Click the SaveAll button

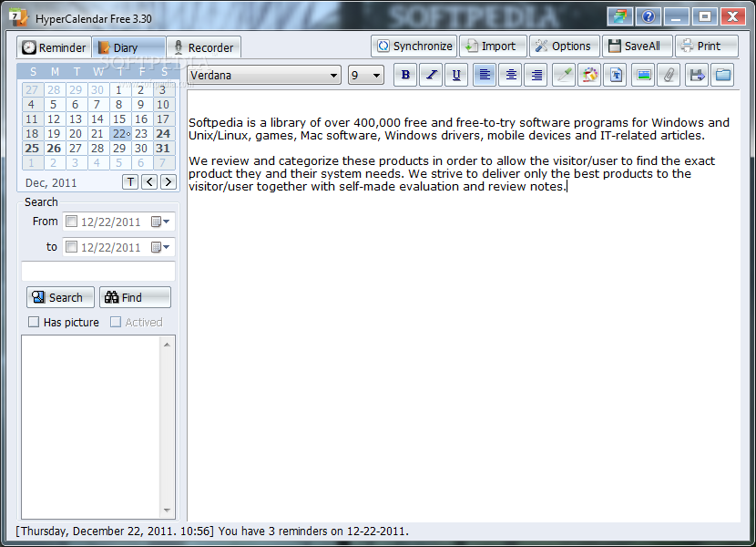click(x=637, y=46)
